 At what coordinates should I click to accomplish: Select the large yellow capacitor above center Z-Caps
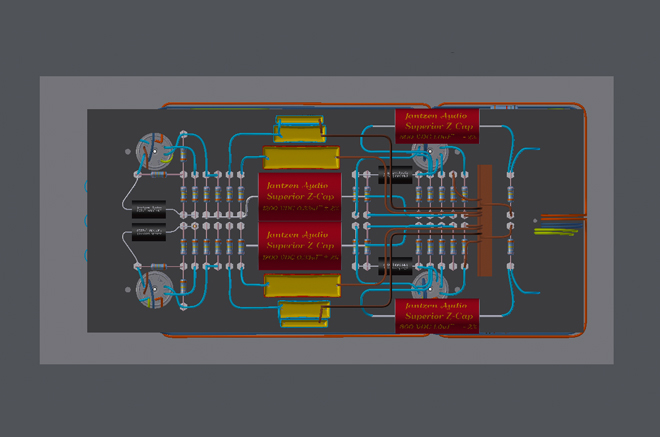tap(301, 158)
